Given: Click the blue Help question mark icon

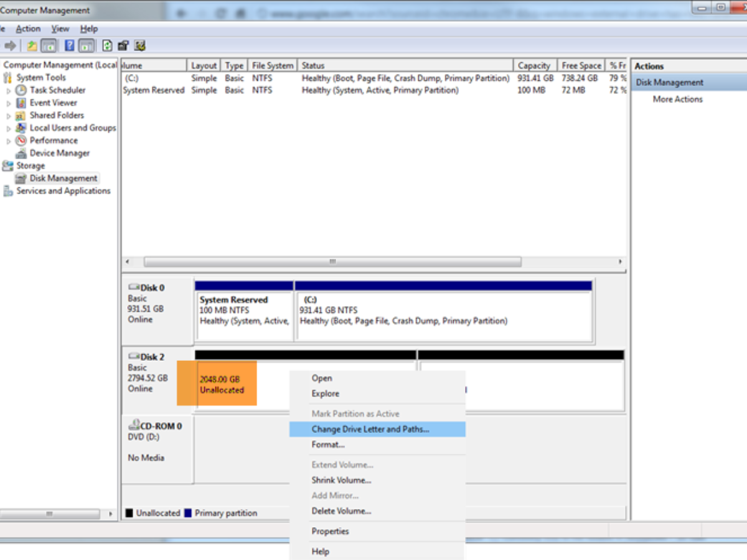Looking at the screenshot, I should pyautogui.click(x=70, y=45).
